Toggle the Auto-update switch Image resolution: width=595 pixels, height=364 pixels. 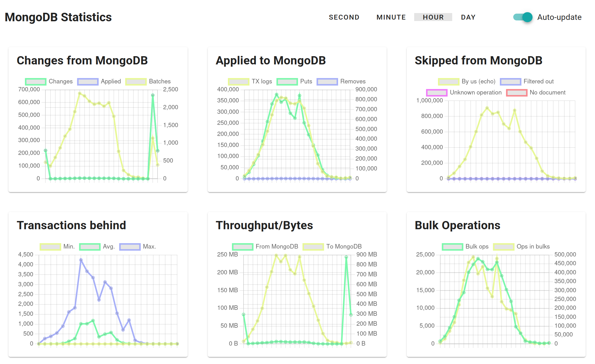tap(523, 17)
